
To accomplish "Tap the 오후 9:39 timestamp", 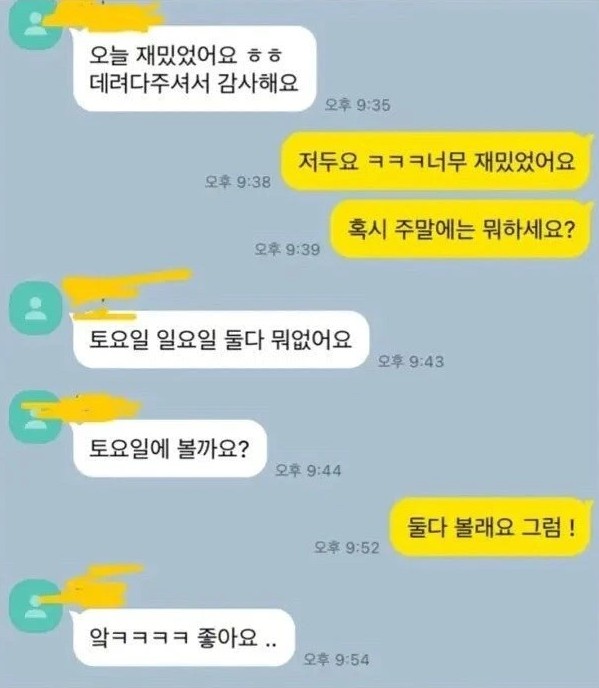I will click(x=287, y=249).
